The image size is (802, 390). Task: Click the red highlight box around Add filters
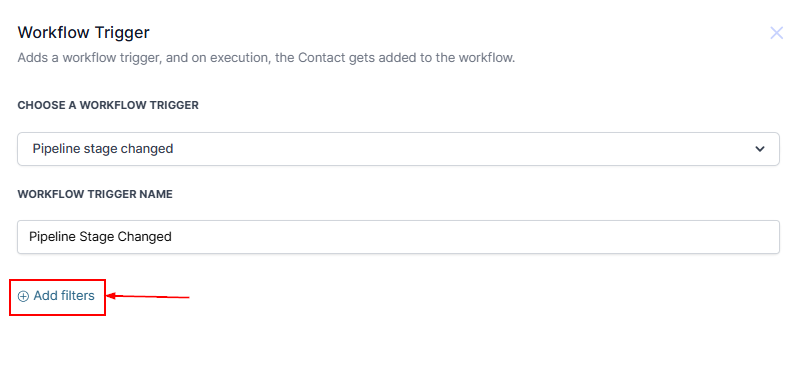(x=57, y=297)
